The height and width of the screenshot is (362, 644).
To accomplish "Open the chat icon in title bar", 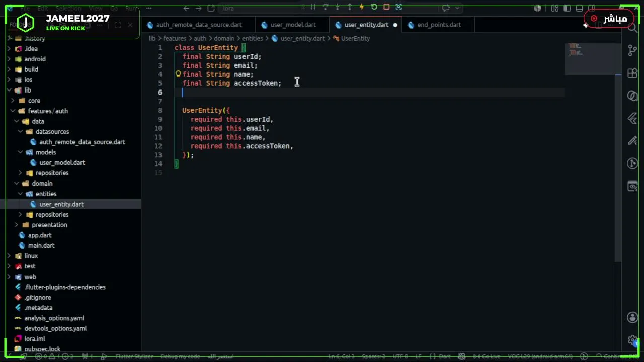I will tap(446, 8).
